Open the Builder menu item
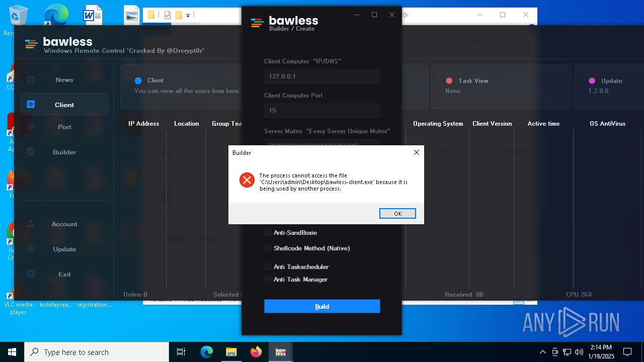 [64, 152]
